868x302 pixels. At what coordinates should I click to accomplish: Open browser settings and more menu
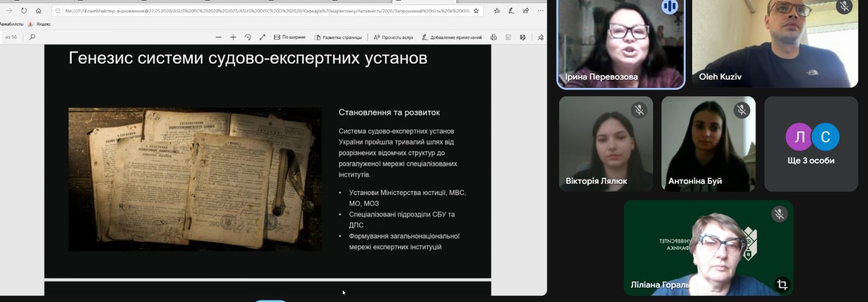[x=540, y=11]
